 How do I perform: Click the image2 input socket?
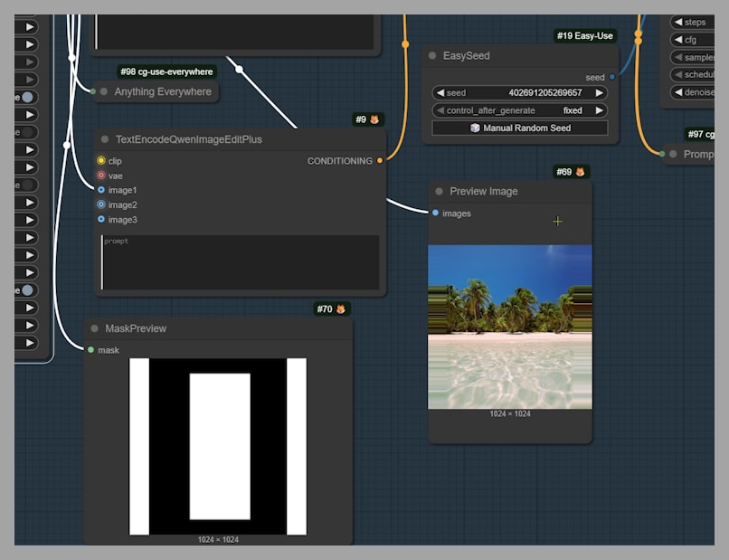[x=101, y=205]
